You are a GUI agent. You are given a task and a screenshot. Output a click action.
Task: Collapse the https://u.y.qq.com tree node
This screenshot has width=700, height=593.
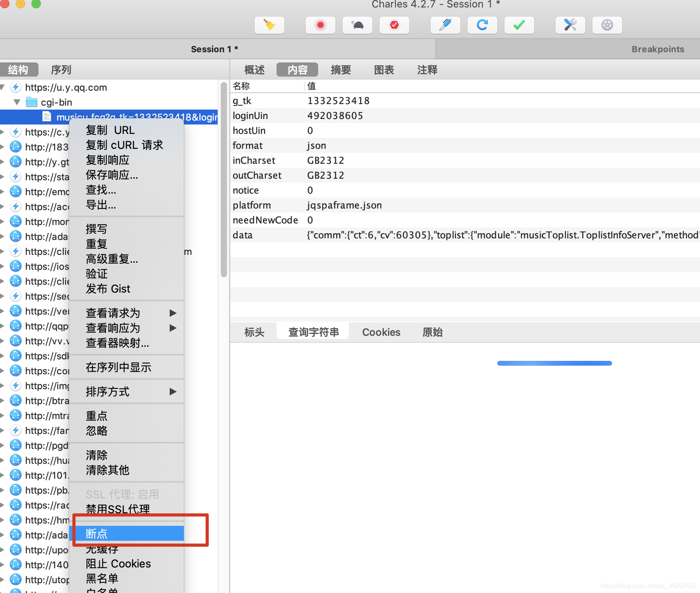tap(2, 87)
